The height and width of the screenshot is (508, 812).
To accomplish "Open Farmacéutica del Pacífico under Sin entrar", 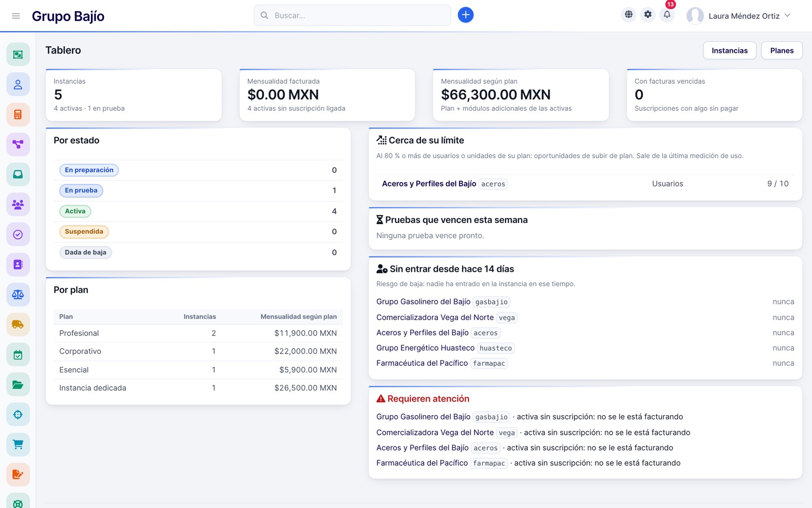I will tap(422, 363).
